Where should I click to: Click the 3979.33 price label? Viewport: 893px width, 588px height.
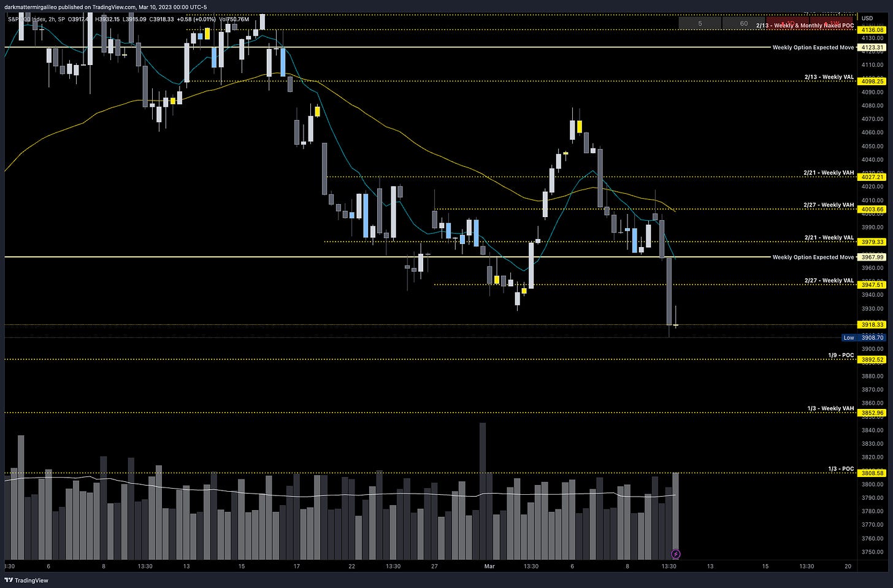point(873,242)
